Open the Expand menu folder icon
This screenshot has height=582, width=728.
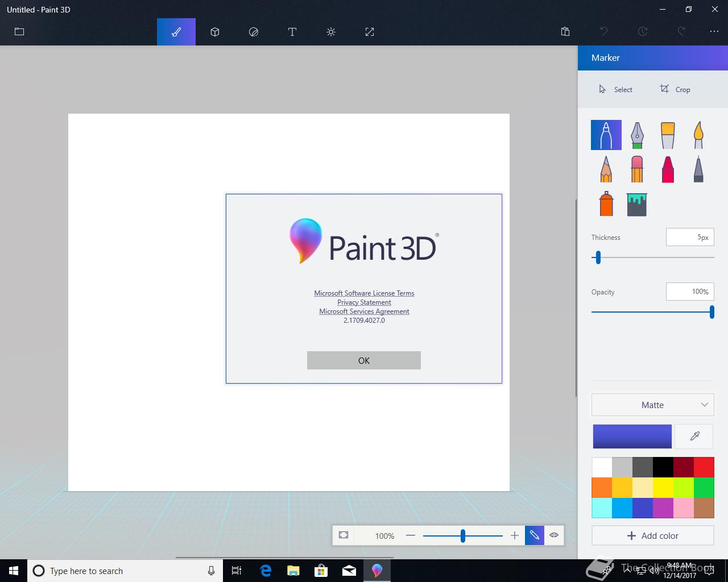19,32
